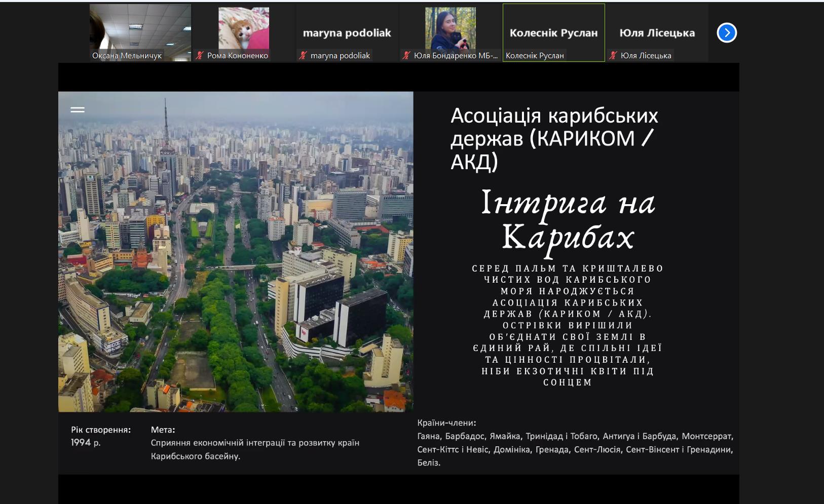Screen dimensions: 824x504
Task: Click the Інтрига на Карибах heading
Action: [568, 220]
